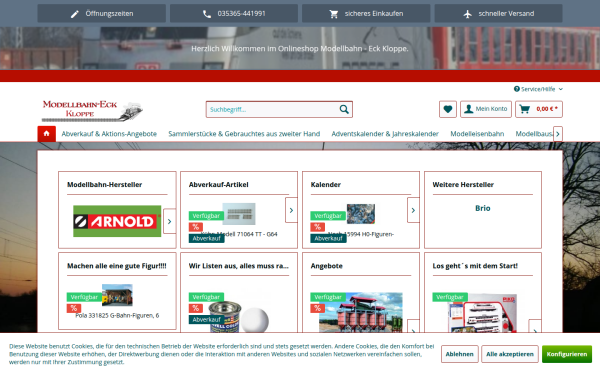
Task: Click the welcome text Herzlich Willkommen im Onlineshop
Action: coord(300,49)
